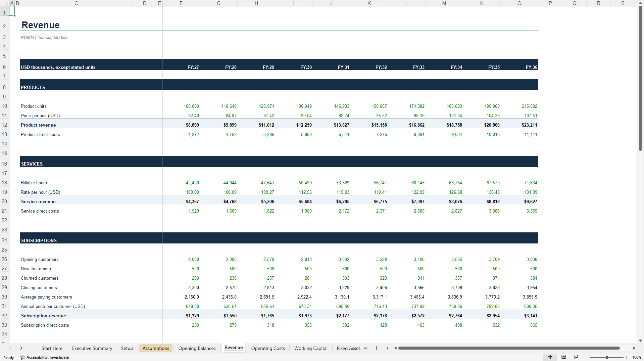
Task: Switch to Page Break Preview
Action: (x=577, y=357)
